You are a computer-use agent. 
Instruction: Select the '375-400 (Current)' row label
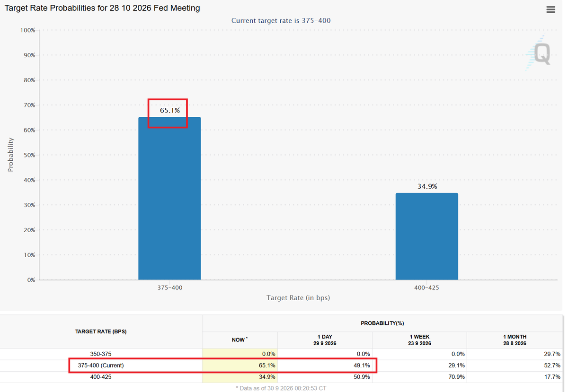(101, 366)
